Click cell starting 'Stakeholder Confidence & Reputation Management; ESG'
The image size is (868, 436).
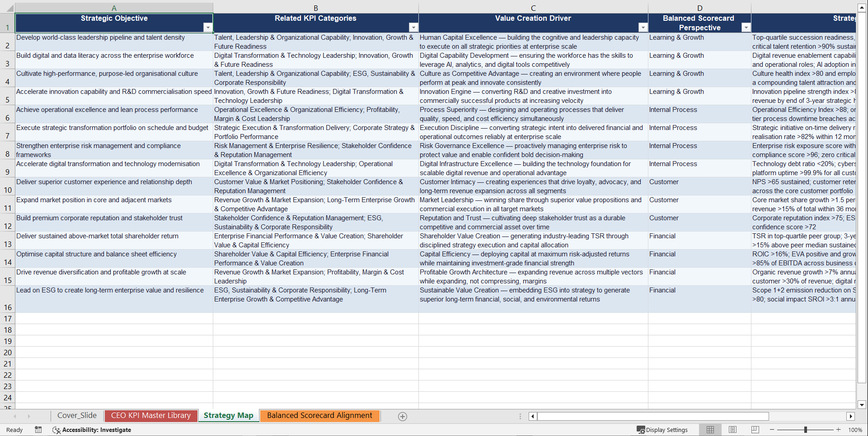tap(316, 222)
